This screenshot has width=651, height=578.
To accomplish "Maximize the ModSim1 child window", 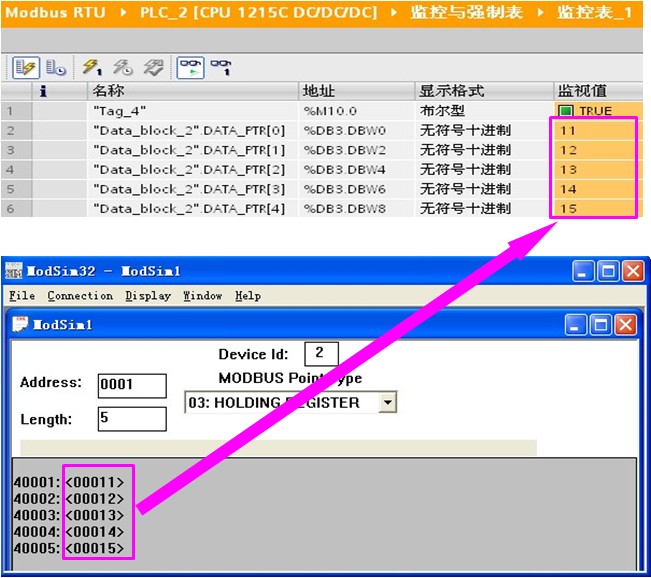I will click(x=600, y=324).
